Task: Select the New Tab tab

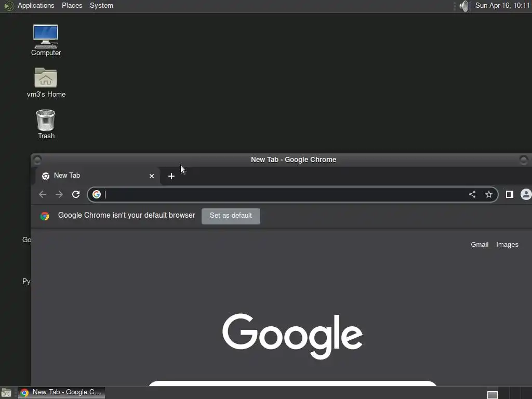Action: 98,176
